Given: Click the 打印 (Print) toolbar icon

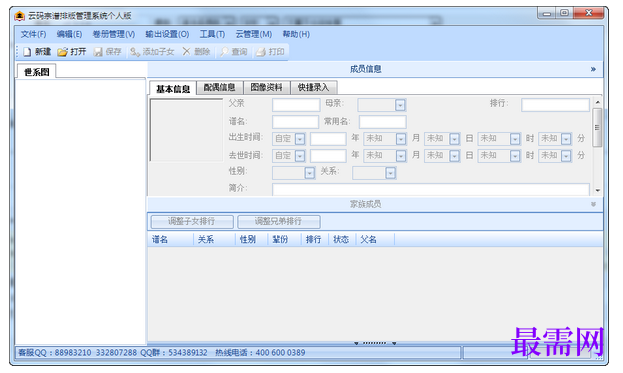Looking at the screenshot, I should (261, 52).
